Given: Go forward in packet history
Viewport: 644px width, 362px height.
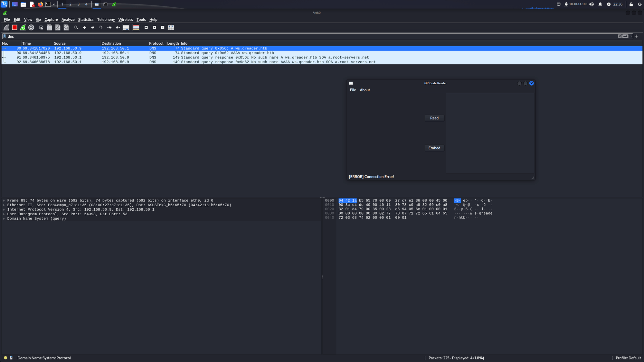Looking at the screenshot, I should (x=93, y=28).
